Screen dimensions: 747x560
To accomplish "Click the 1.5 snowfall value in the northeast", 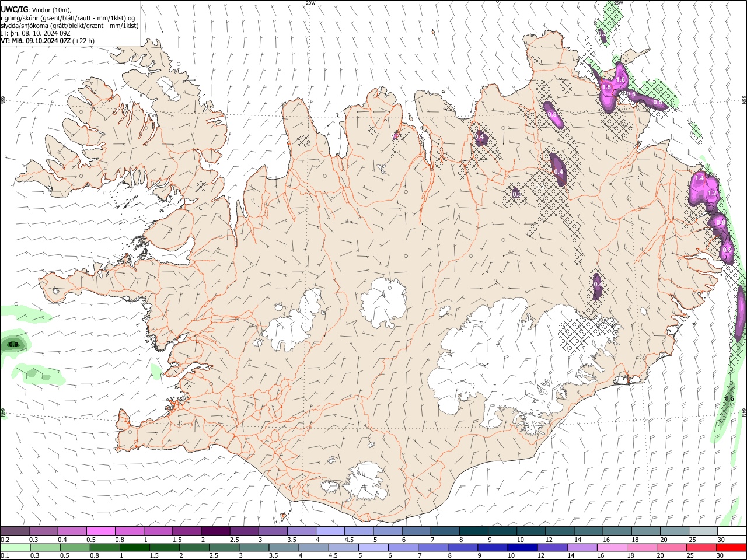I will (x=606, y=87).
